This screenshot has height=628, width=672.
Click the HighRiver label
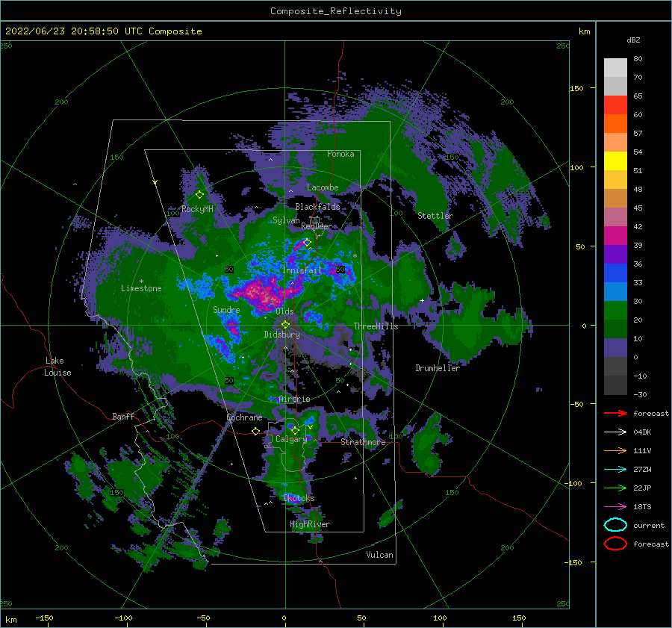click(310, 524)
